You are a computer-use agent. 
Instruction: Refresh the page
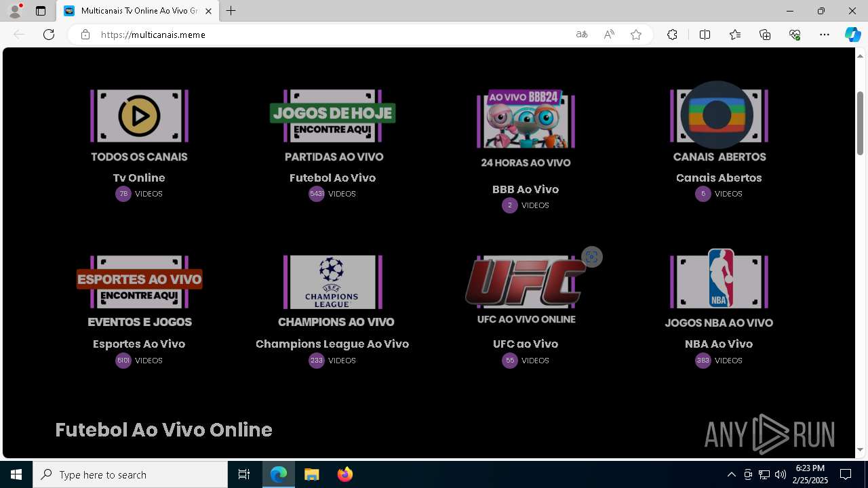49,35
